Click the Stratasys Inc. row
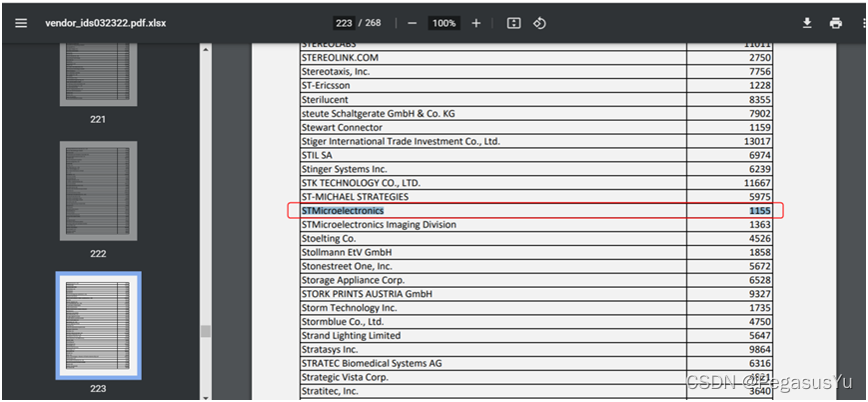 [x=535, y=349]
